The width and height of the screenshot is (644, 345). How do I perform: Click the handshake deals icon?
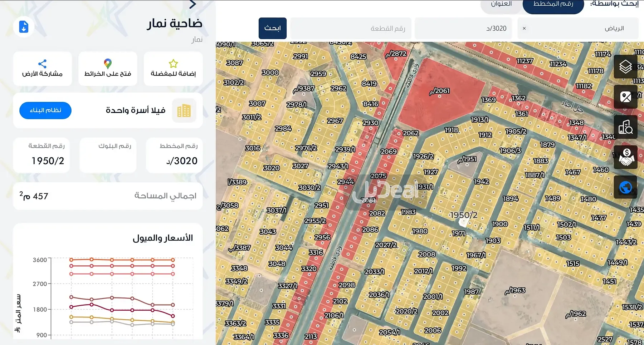625,157
